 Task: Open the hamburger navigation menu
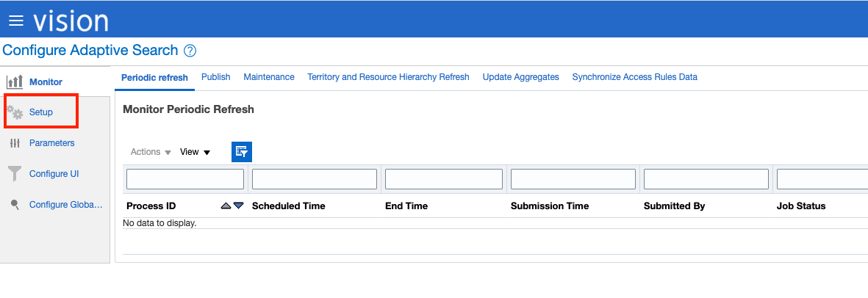(15, 21)
